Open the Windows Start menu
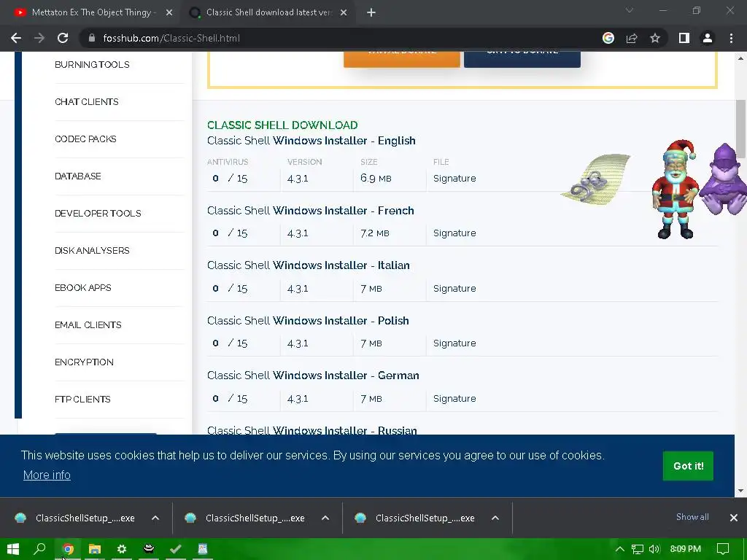 coord(13,549)
